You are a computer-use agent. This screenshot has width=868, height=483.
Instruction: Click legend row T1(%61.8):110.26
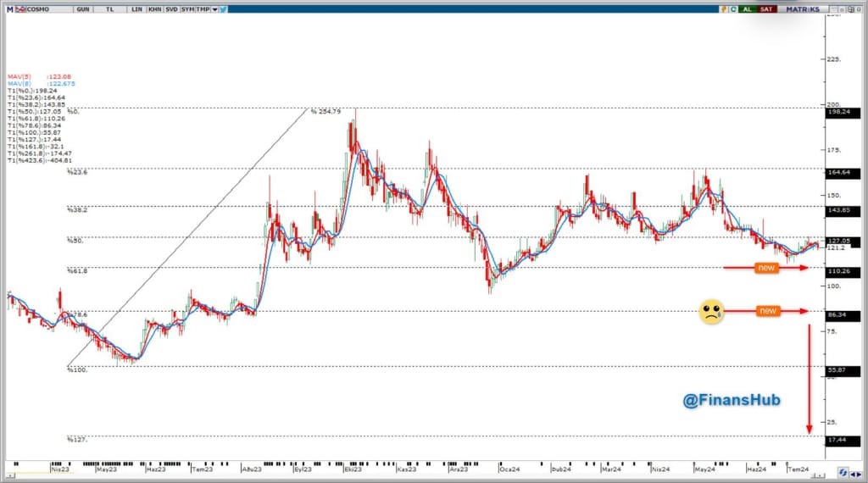pyautogui.click(x=36, y=119)
